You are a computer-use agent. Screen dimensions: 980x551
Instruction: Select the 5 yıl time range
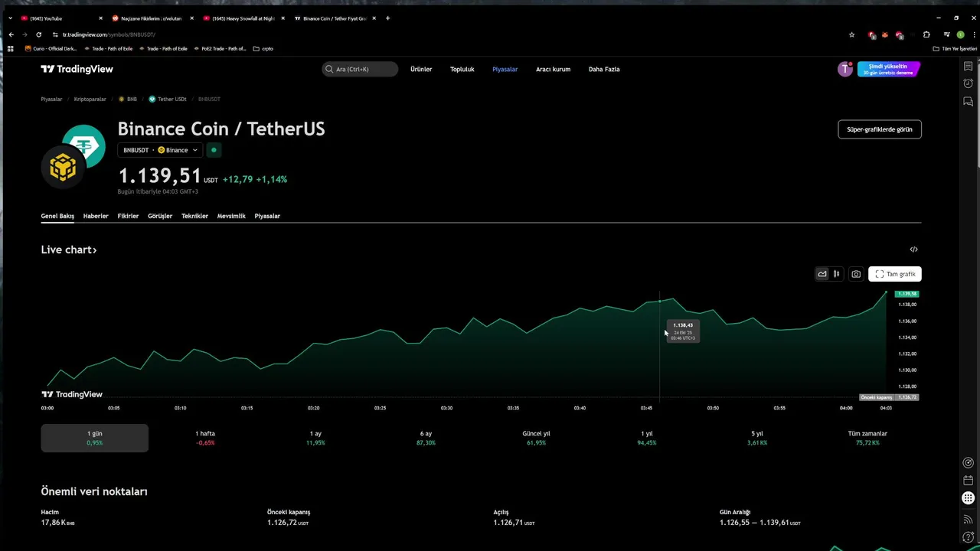[757, 438]
